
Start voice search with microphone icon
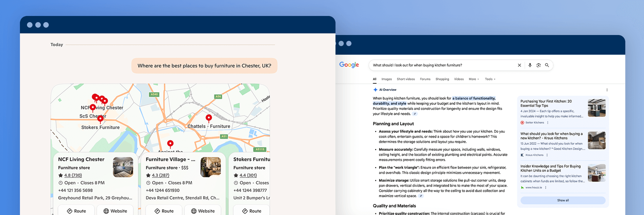tap(530, 65)
